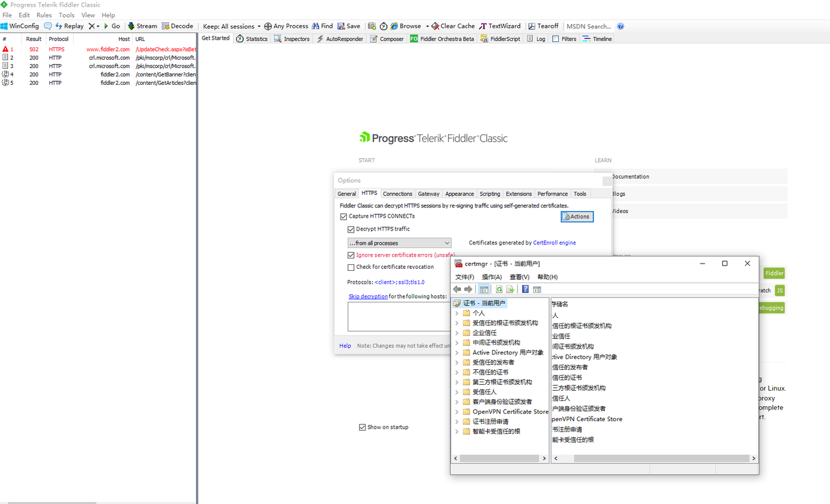The height and width of the screenshot is (504, 830).
Task: Toggle Show on startup checkbox
Action: [362, 428]
